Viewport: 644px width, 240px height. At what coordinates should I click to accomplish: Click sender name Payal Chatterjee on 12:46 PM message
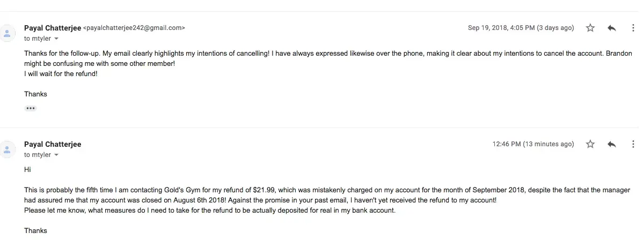click(x=53, y=144)
